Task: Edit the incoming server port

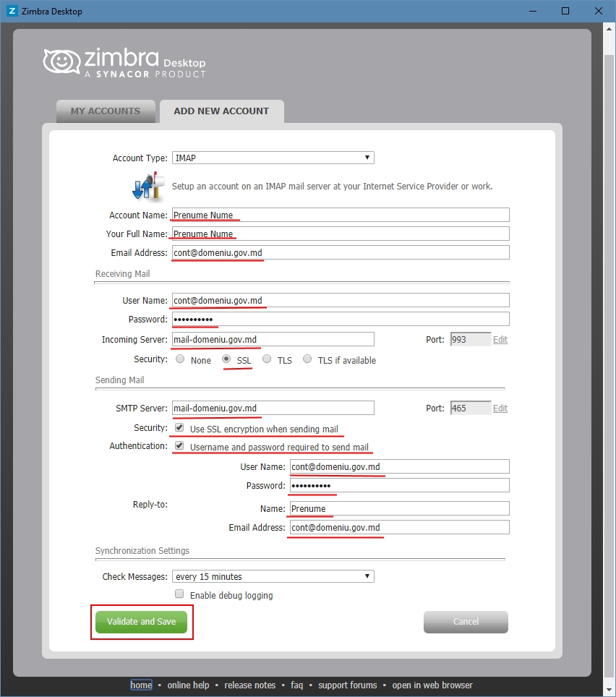Action: (500, 340)
